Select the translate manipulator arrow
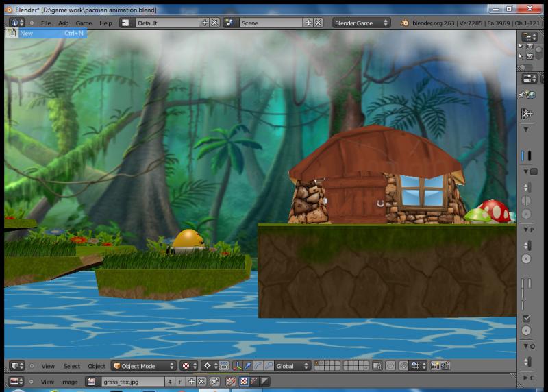548x392 pixels. pyautogui.click(x=248, y=366)
